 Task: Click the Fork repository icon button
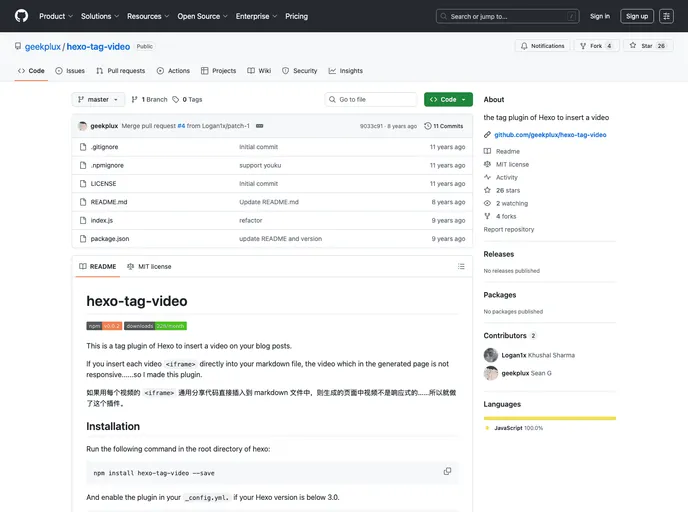tap(583, 46)
